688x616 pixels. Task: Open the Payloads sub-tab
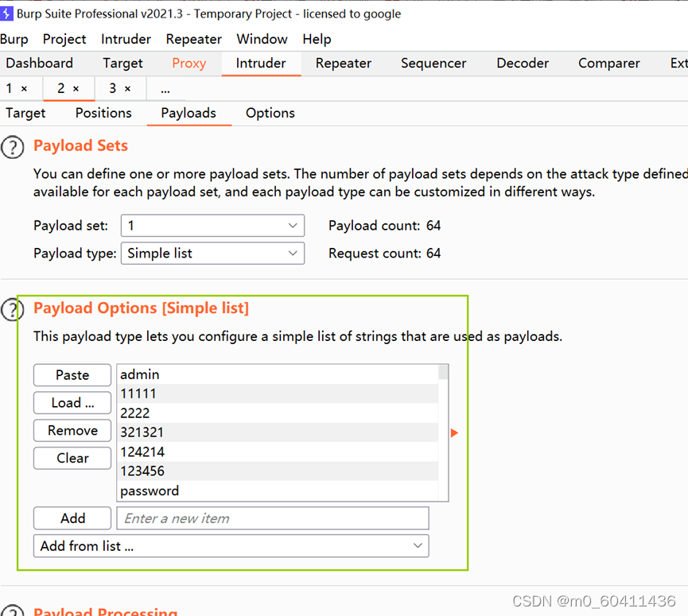[189, 113]
